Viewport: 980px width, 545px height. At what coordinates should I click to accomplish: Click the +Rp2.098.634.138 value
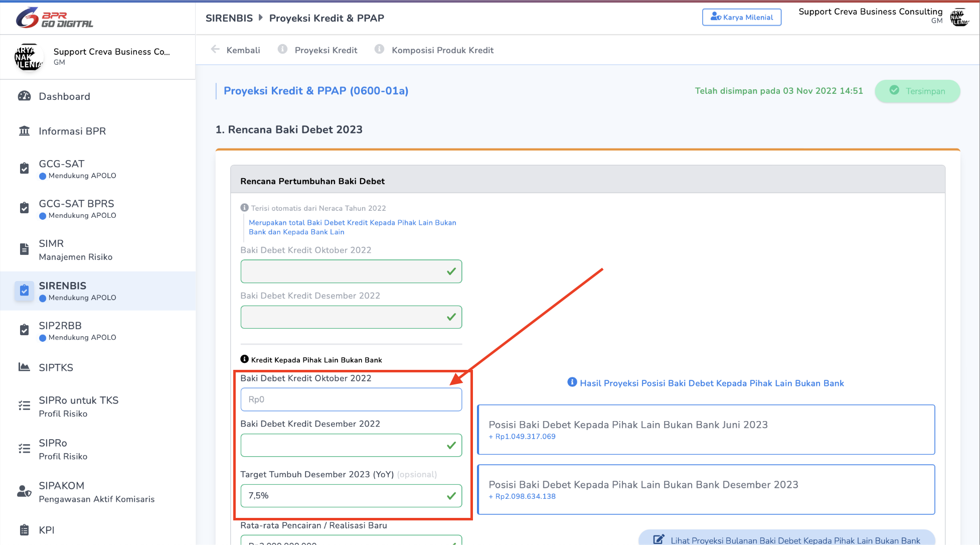click(522, 496)
